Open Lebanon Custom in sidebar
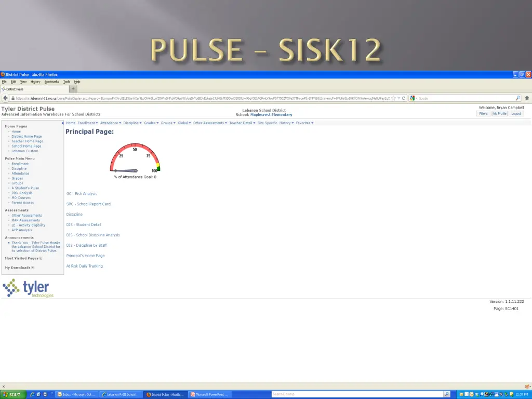The width and height of the screenshot is (532, 399). [25, 151]
